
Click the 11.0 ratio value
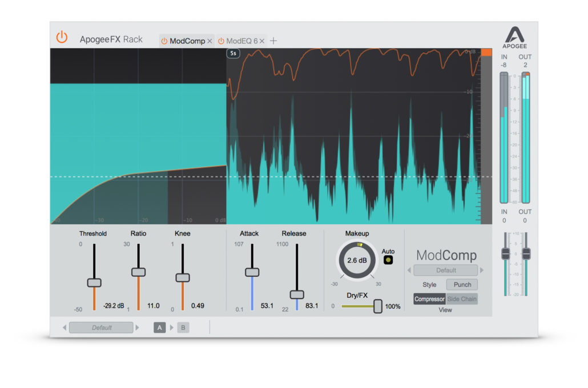[154, 306]
